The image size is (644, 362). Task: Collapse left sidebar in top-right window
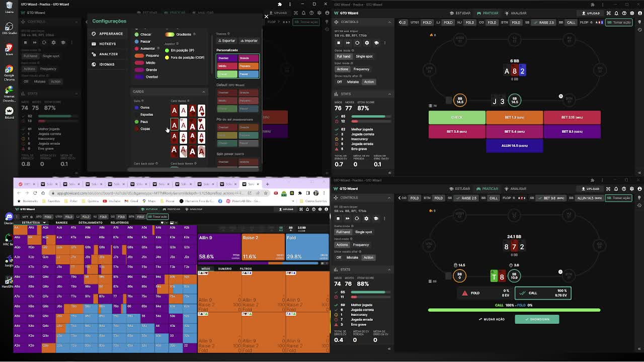click(389, 172)
